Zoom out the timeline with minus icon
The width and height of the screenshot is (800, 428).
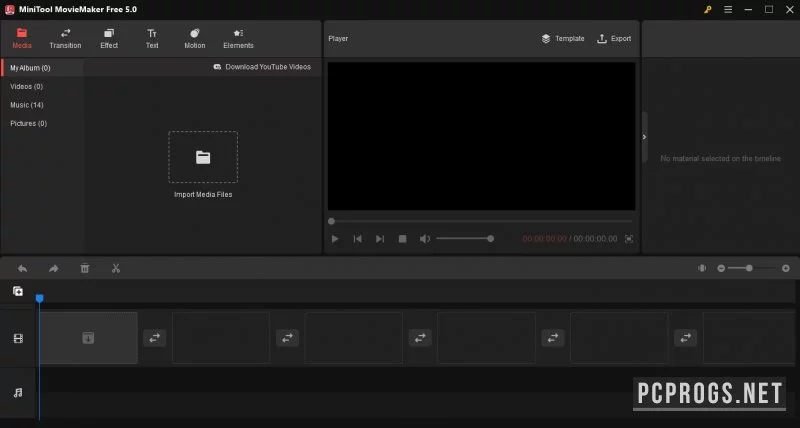point(721,268)
